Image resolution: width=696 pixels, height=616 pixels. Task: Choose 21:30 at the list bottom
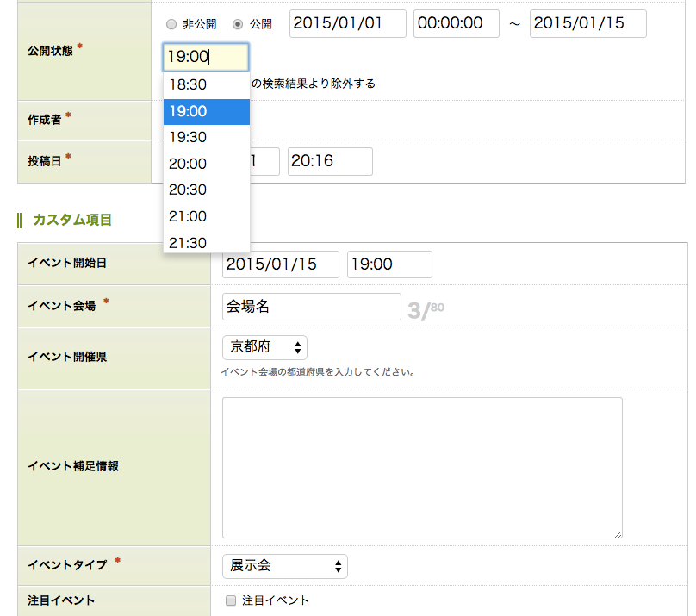[x=207, y=243]
